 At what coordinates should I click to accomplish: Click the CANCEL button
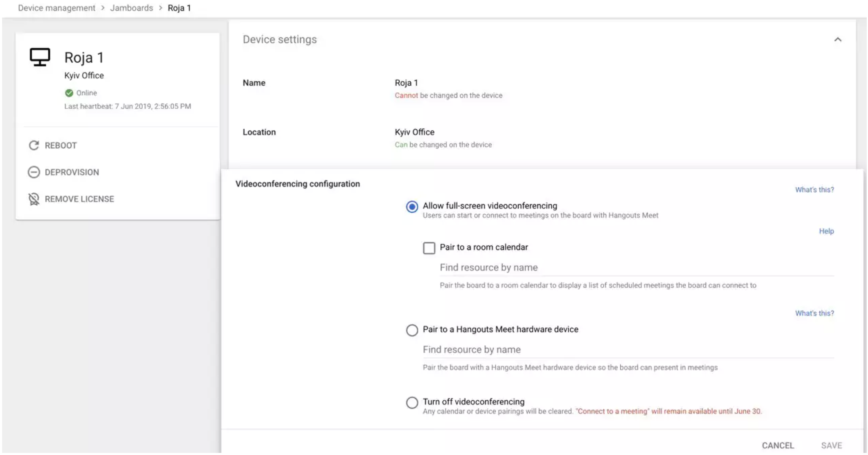(x=778, y=445)
